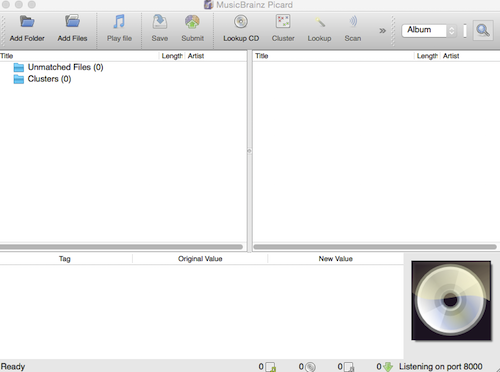The height and width of the screenshot is (372, 500).
Task: Click the Play file music note icon
Action: (119, 22)
